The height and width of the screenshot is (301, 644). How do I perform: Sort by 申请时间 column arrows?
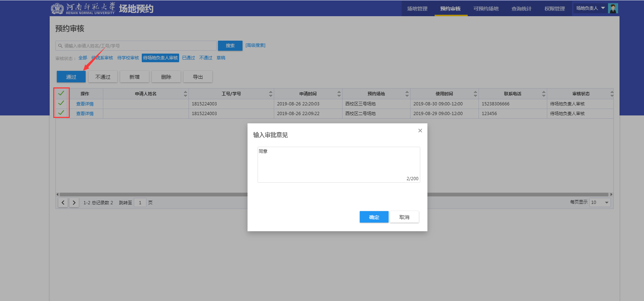[x=339, y=94]
